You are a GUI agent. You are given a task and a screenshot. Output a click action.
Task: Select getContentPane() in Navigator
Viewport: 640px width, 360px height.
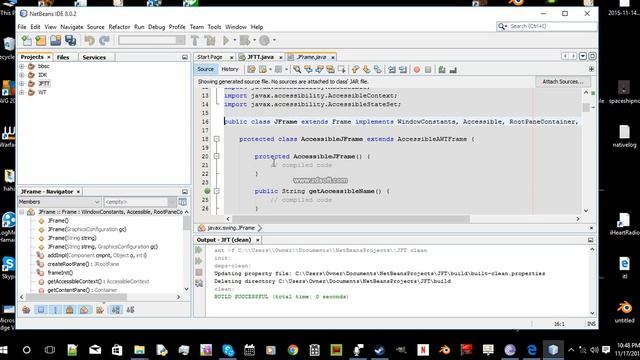(82, 290)
